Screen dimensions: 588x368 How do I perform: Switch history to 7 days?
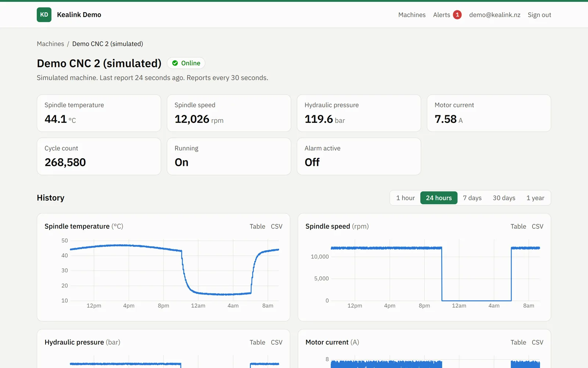(472, 198)
